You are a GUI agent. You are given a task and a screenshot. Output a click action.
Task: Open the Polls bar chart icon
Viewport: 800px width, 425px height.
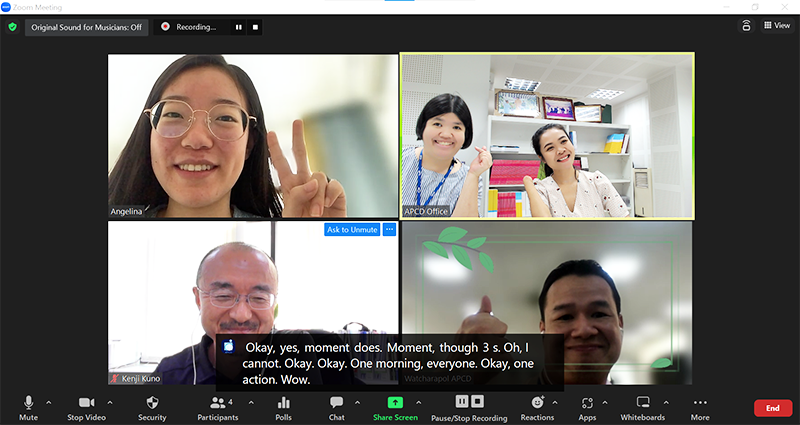[x=284, y=403]
